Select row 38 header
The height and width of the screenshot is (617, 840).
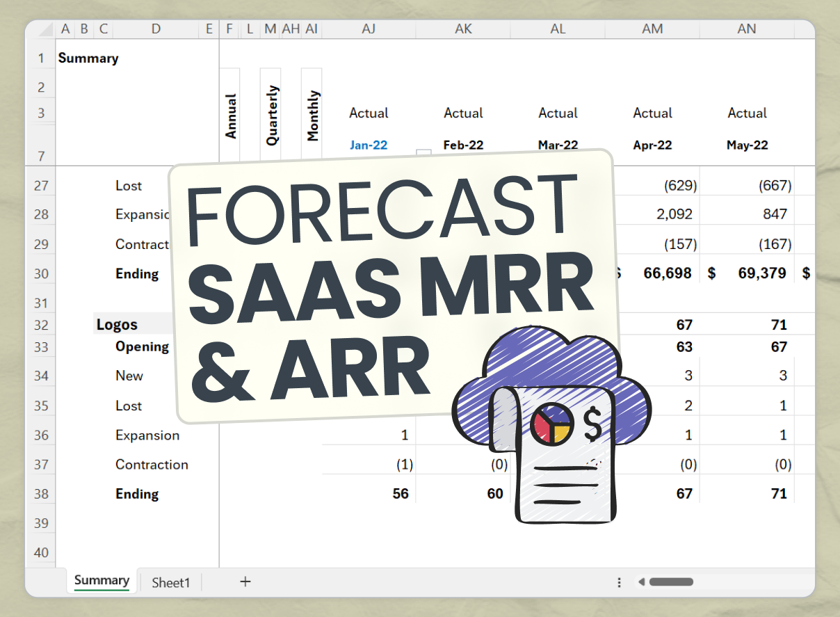[41, 494]
